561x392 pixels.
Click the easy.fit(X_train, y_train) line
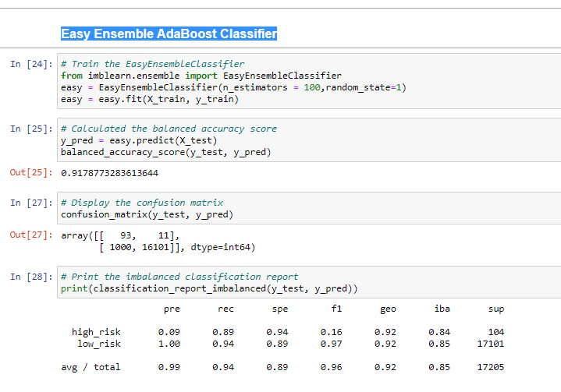point(150,99)
